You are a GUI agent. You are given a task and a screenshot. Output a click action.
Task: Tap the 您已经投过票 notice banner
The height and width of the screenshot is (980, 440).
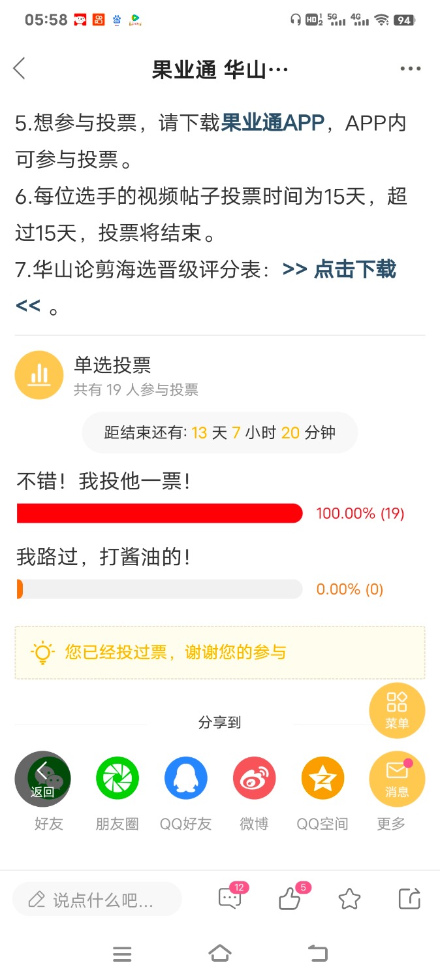click(220, 652)
